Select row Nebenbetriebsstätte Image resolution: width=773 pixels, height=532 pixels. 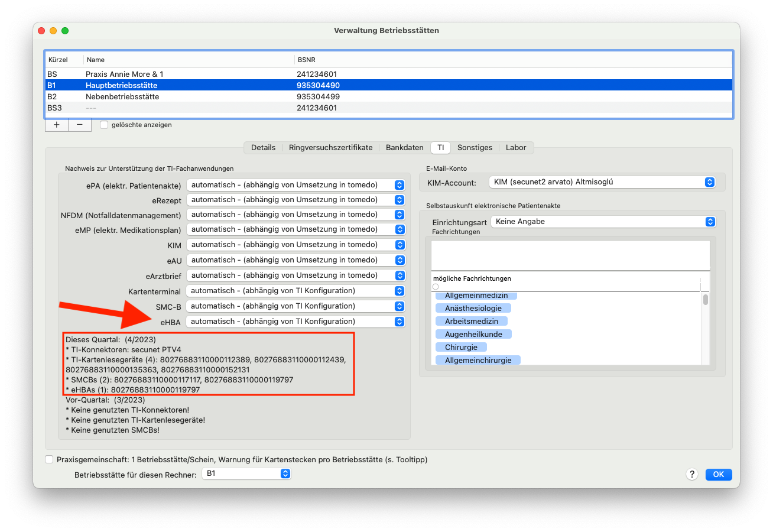click(389, 96)
